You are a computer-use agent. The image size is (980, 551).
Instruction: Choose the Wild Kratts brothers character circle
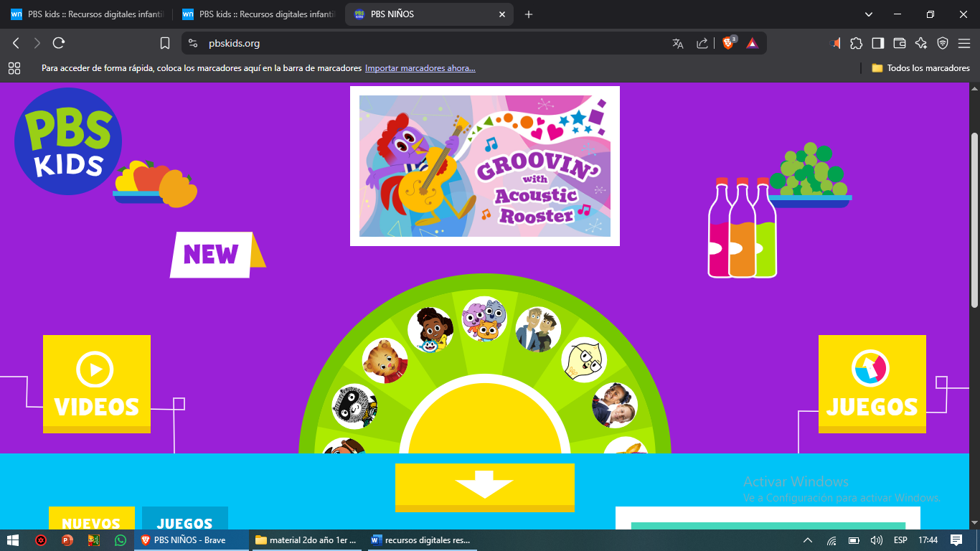coord(538,329)
